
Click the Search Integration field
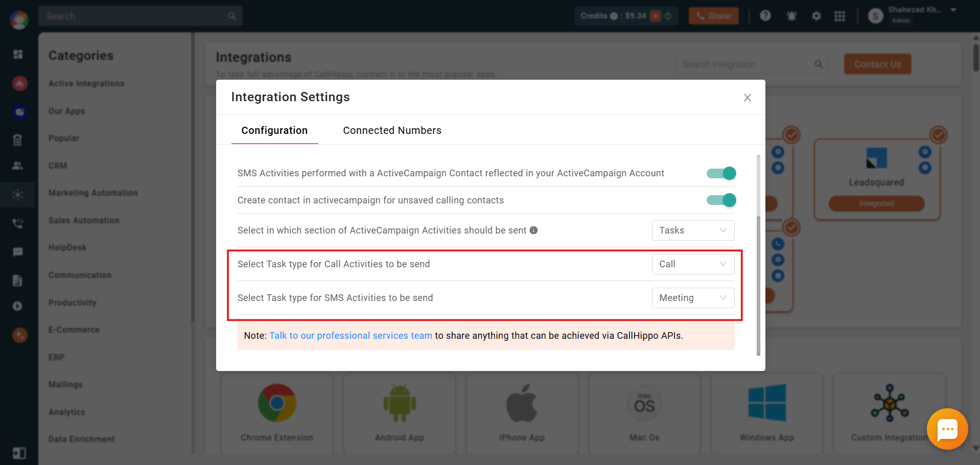[x=752, y=64]
